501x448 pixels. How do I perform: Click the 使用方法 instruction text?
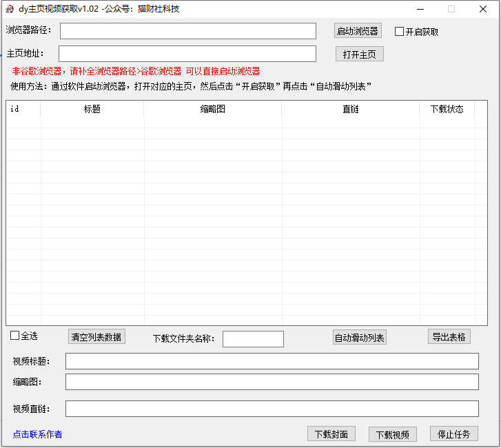click(x=191, y=86)
